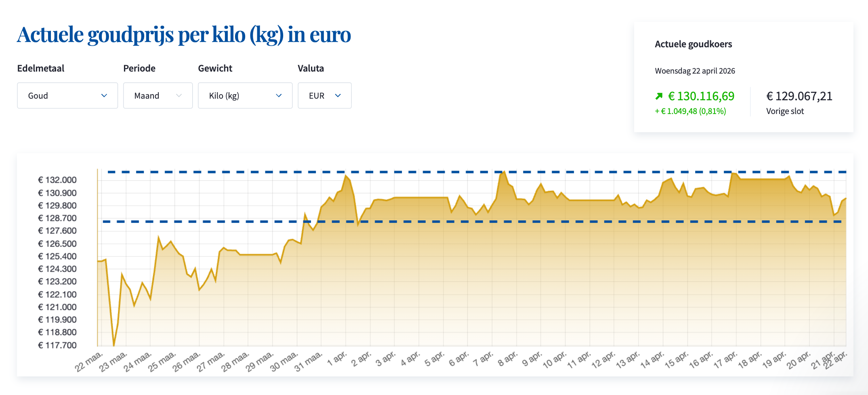Click chevron arrow in Maand selector
This screenshot has height=395, width=868.
click(x=179, y=95)
